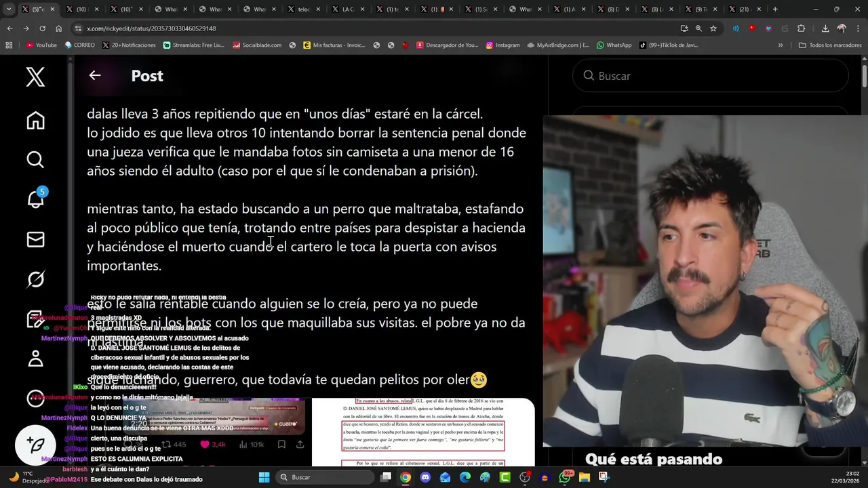Open the 'Todos los marcadores' folder
This screenshot has height=488, width=868.
tap(830, 45)
